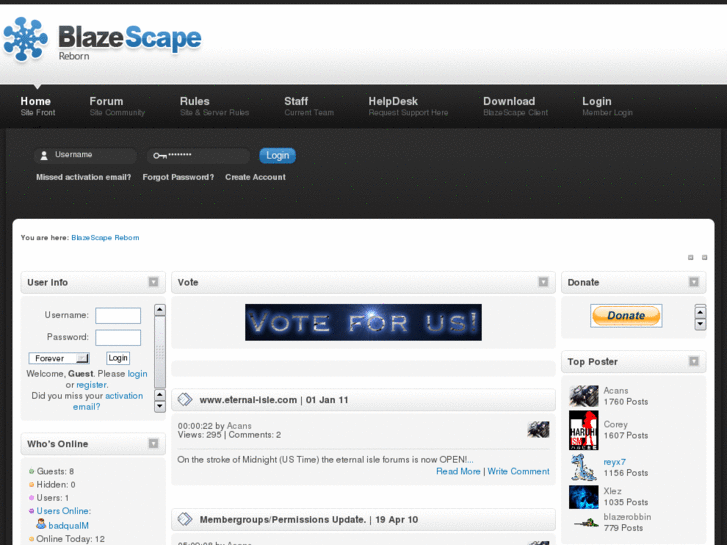This screenshot has height=545, width=727.
Task: Click the blue Login button in header
Action: tap(277, 155)
